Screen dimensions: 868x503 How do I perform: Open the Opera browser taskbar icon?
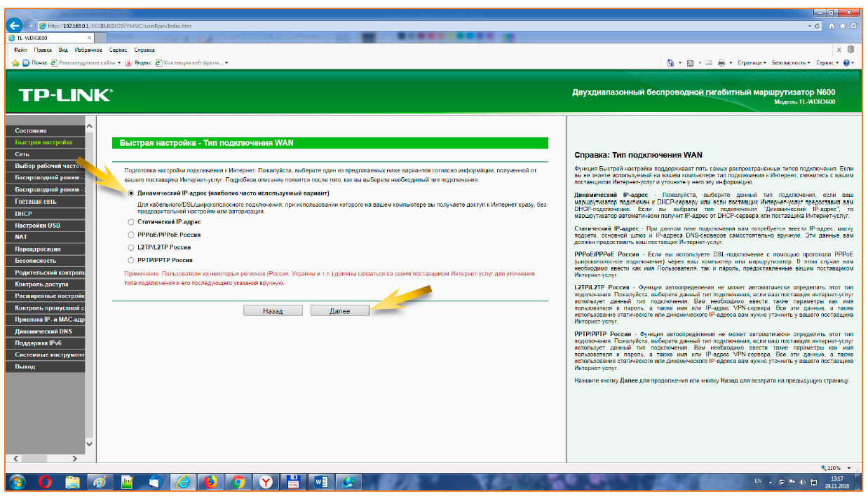pyautogui.click(x=44, y=482)
